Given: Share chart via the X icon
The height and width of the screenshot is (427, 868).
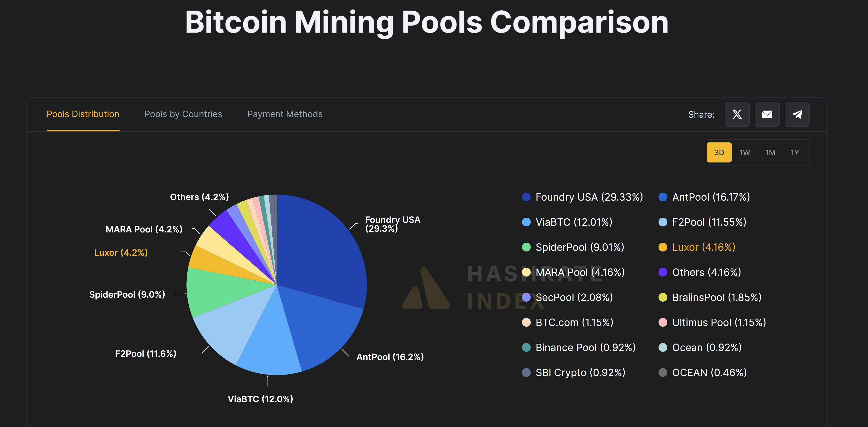Looking at the screenshot, I should (737, 114).
